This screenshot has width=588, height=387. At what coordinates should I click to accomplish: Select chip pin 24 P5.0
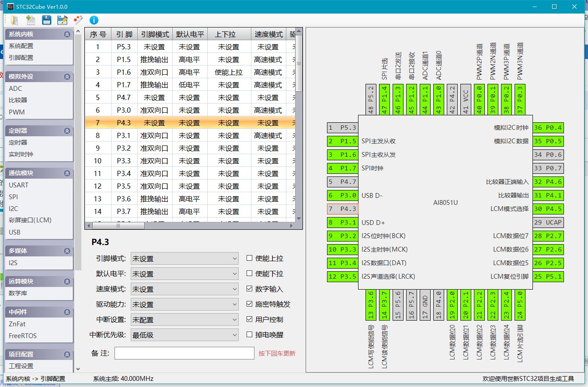519,304
